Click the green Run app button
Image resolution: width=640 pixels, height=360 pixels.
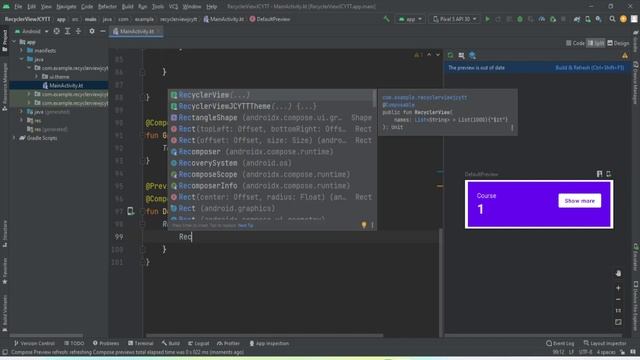click(x=487, y=19)
